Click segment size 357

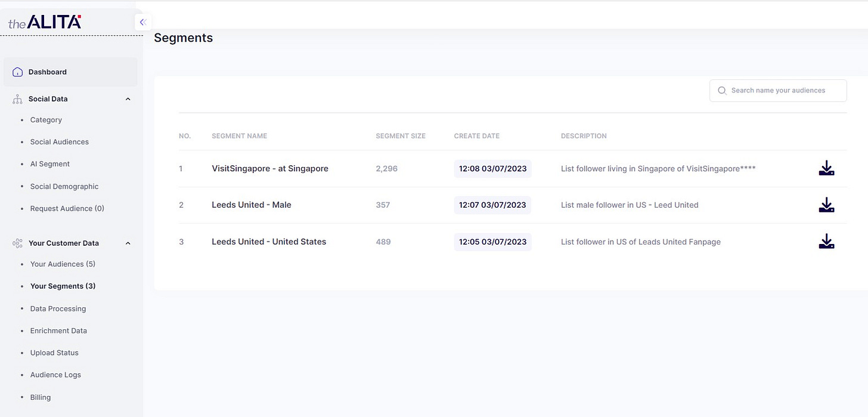click(x=383, y=205)
